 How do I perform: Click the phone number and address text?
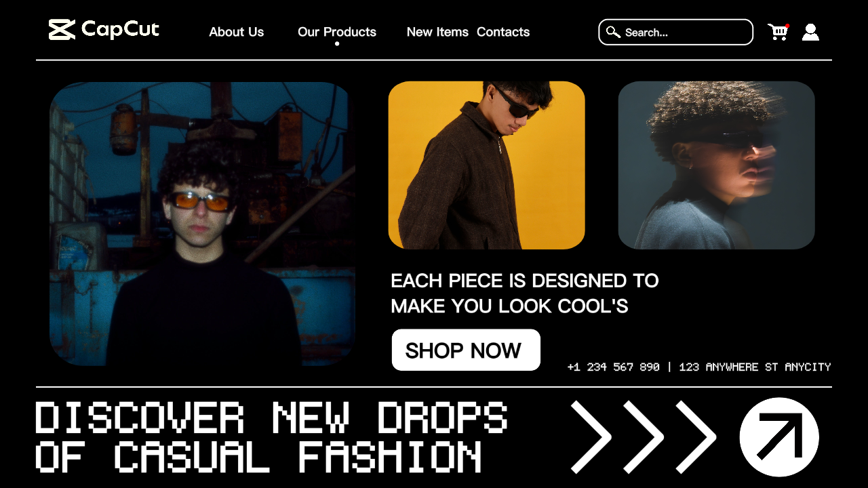(699, 367)
